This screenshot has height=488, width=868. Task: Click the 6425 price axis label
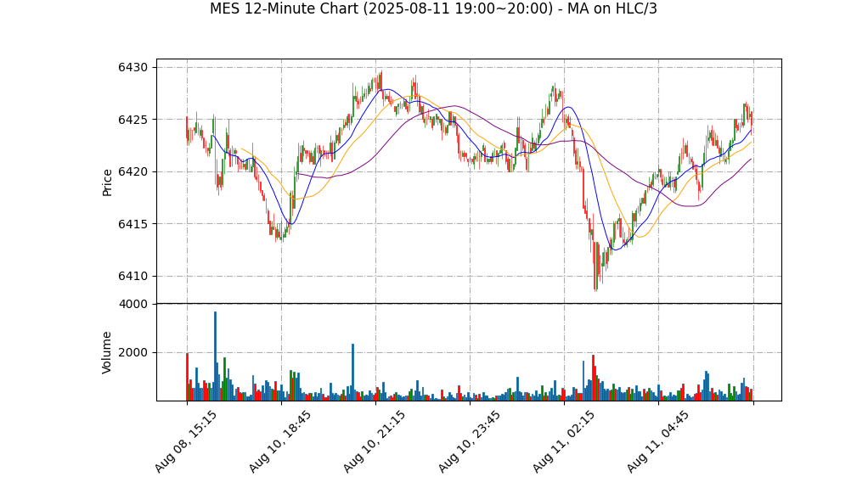pyautogui.click(x=132, y=120)
